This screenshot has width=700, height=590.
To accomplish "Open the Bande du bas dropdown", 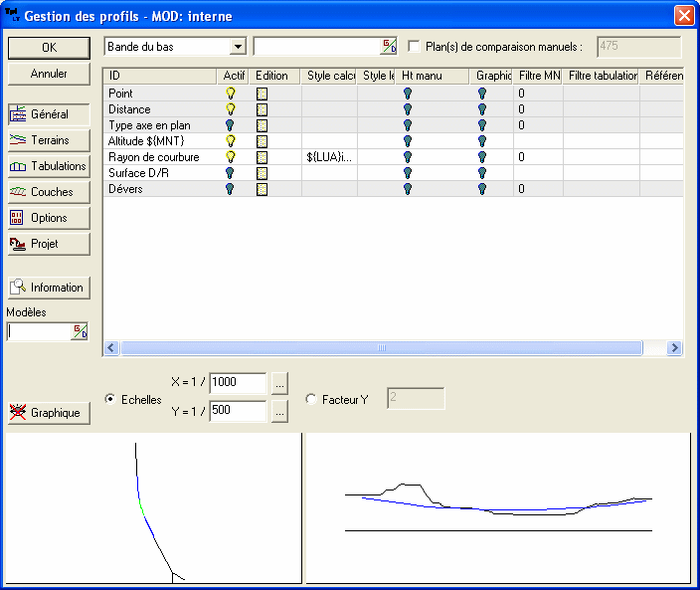I will coord(237,47).
